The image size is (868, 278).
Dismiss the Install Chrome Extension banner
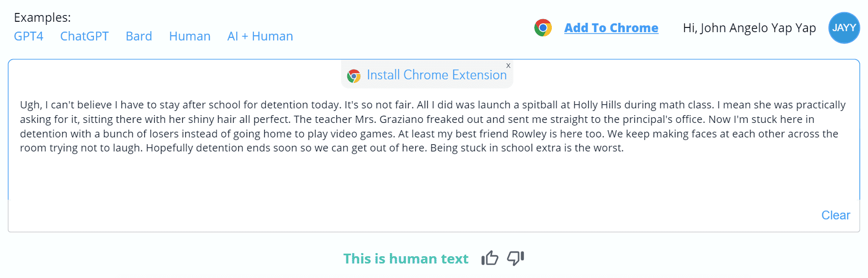click(508, 65)
